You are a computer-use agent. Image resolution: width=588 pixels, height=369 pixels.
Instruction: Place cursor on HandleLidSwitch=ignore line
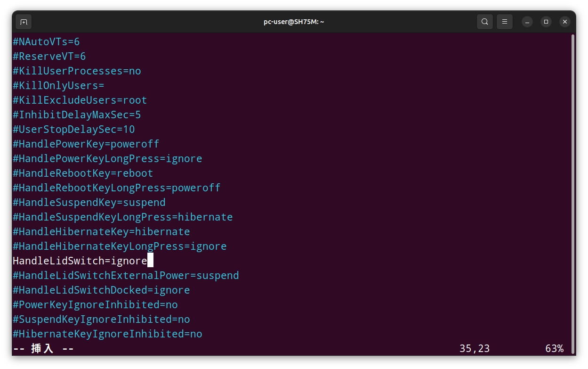tap(80, 261)
